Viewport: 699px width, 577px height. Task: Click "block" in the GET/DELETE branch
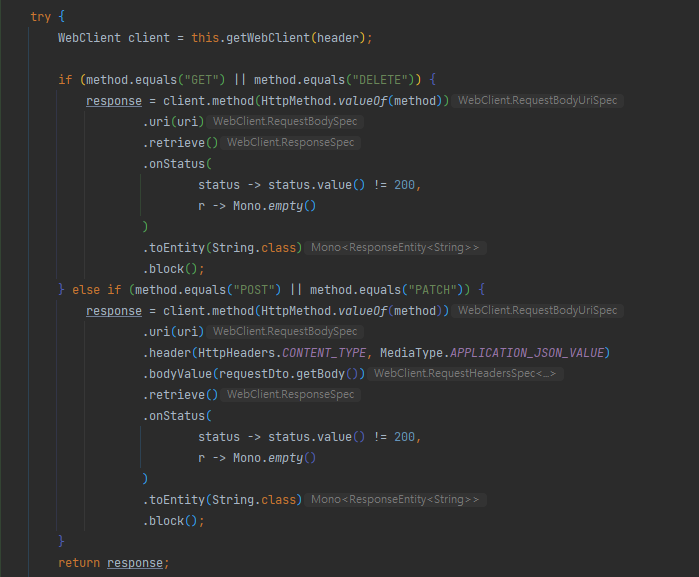(x=166, y=269)
